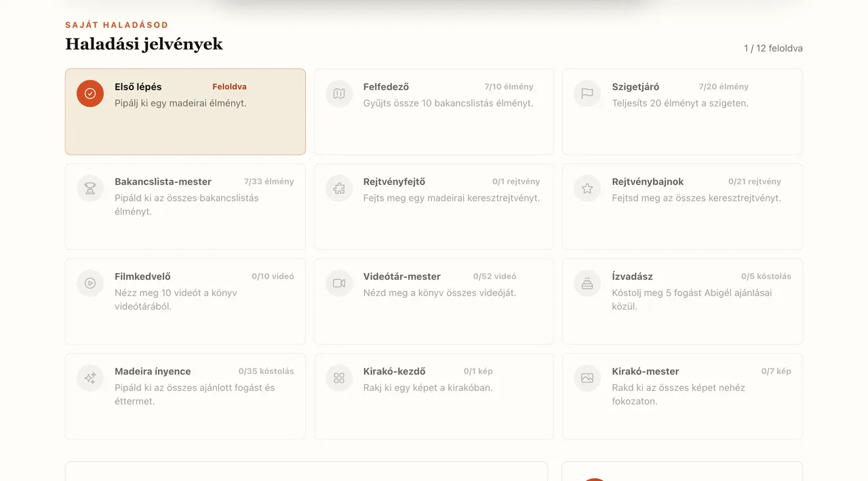Screen dimensions: 868x481
Task: Click the play icon of Filmkedvelő
Action: (90, 283)
